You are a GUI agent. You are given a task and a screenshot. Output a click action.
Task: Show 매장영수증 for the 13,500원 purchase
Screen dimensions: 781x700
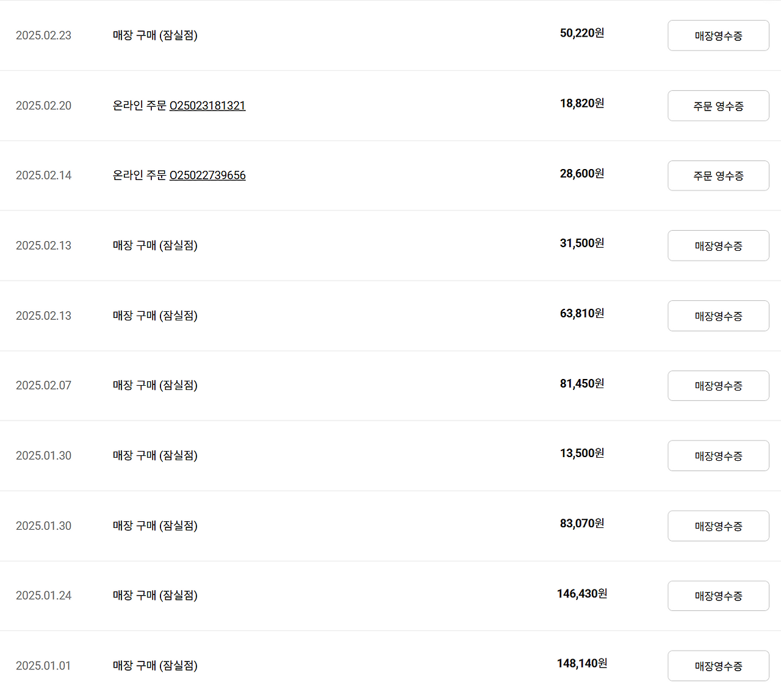coord(718,455)
